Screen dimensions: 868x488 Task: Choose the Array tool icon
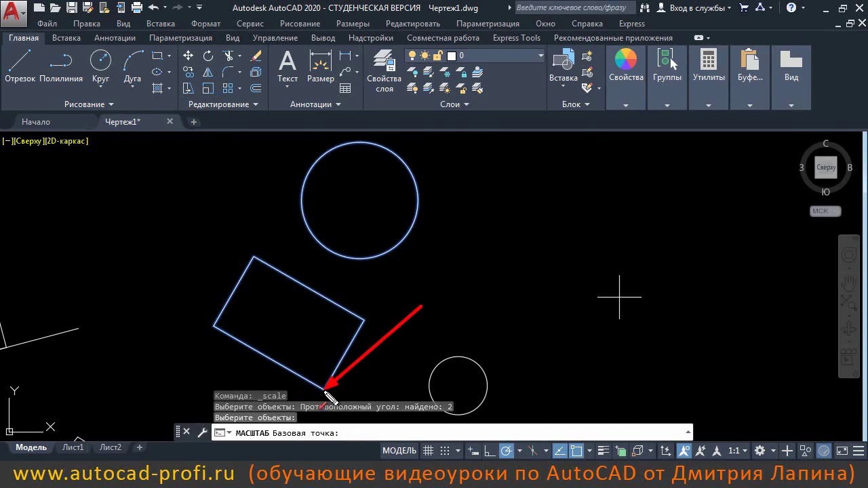coord(228,88)
